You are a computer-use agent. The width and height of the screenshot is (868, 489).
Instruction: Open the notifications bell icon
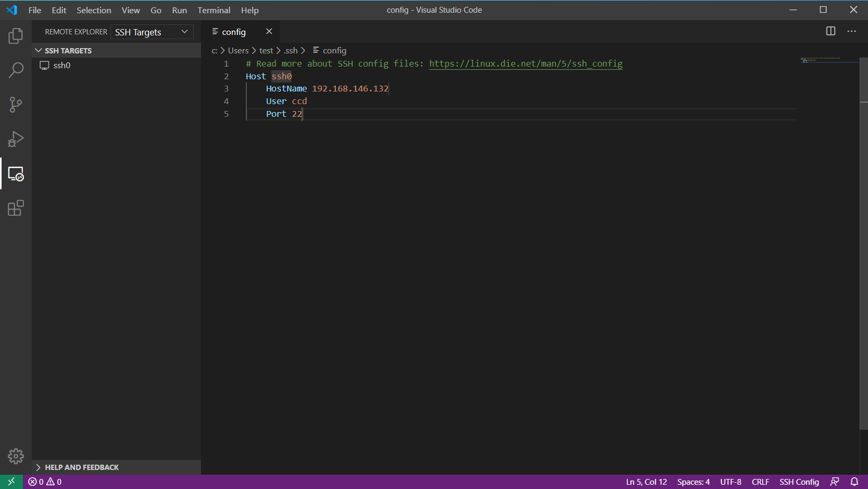pyautogui.click(x=855, y=482)
